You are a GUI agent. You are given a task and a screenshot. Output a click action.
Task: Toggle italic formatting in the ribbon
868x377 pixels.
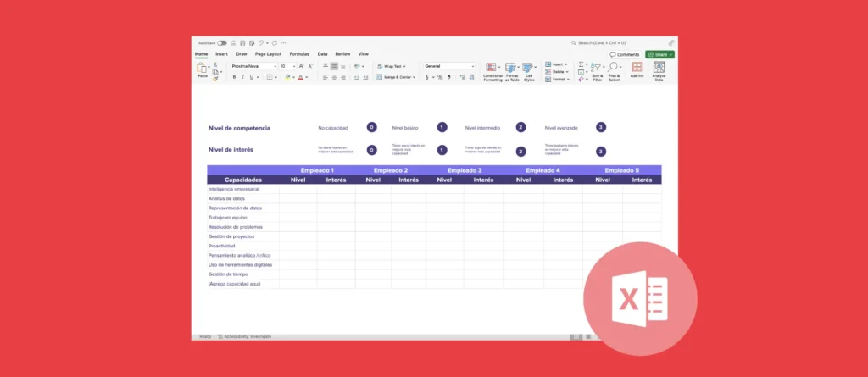[242, 77]
